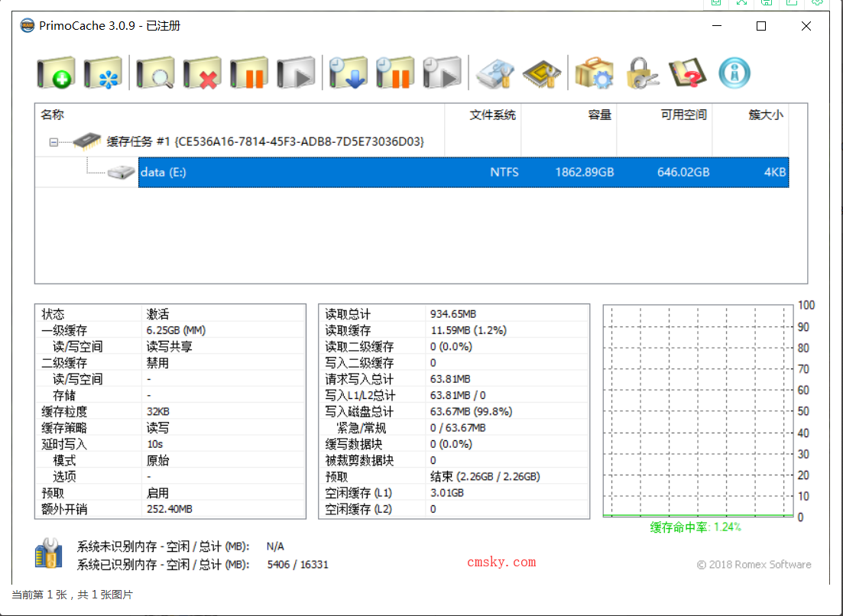Click the NTFS file system cell

(504, 172)
